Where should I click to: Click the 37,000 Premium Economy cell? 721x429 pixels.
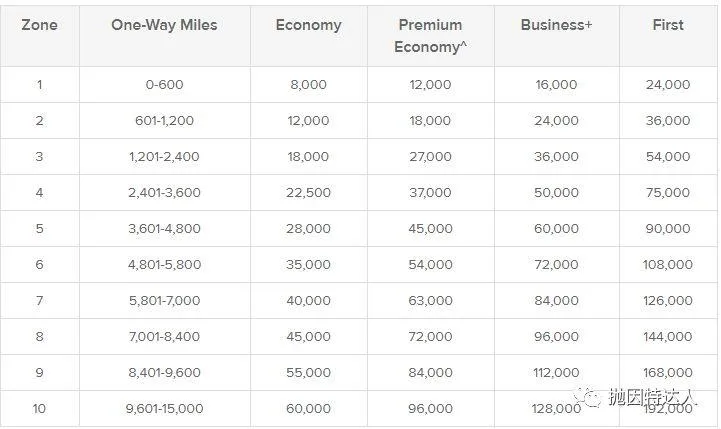[x=431, y=193]
